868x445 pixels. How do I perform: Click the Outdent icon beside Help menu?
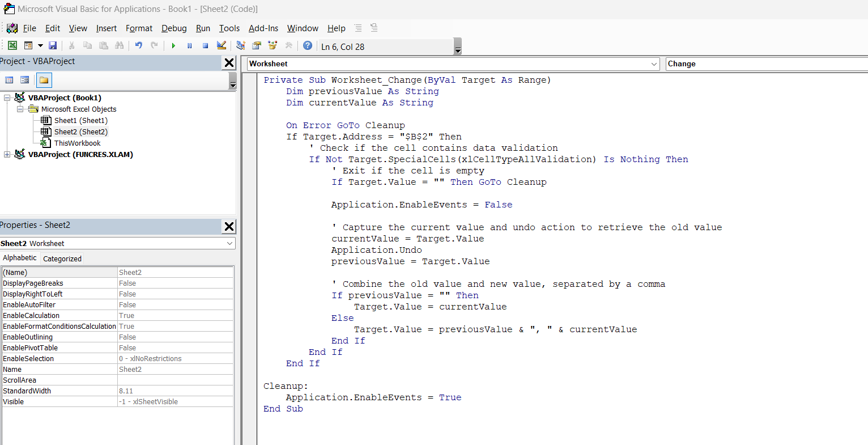tap(374, 27)
